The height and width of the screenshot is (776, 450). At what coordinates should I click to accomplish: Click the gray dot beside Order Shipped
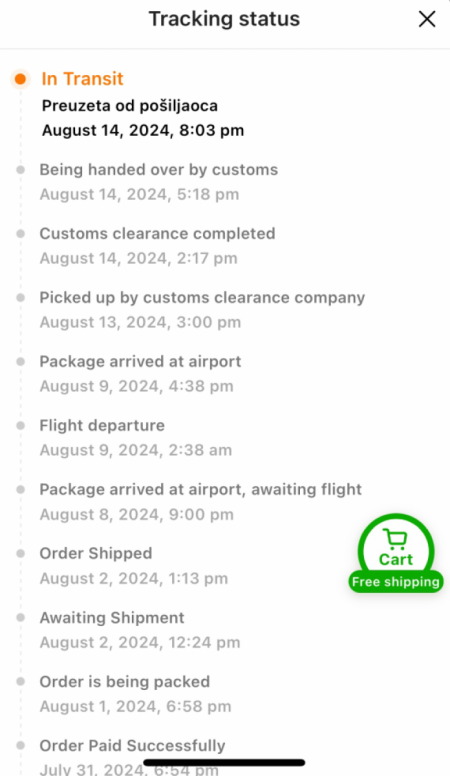tap(20, 553)
